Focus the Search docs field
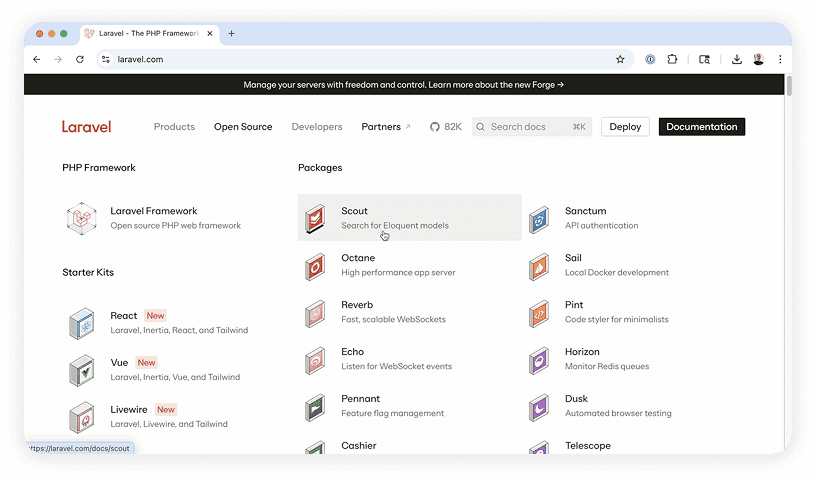The height and width of the screenshot is (480, 816). (x=532, y=127)
